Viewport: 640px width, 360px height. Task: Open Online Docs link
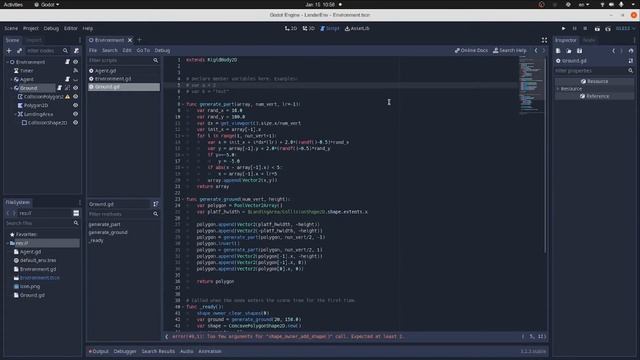tap(471, 51)
